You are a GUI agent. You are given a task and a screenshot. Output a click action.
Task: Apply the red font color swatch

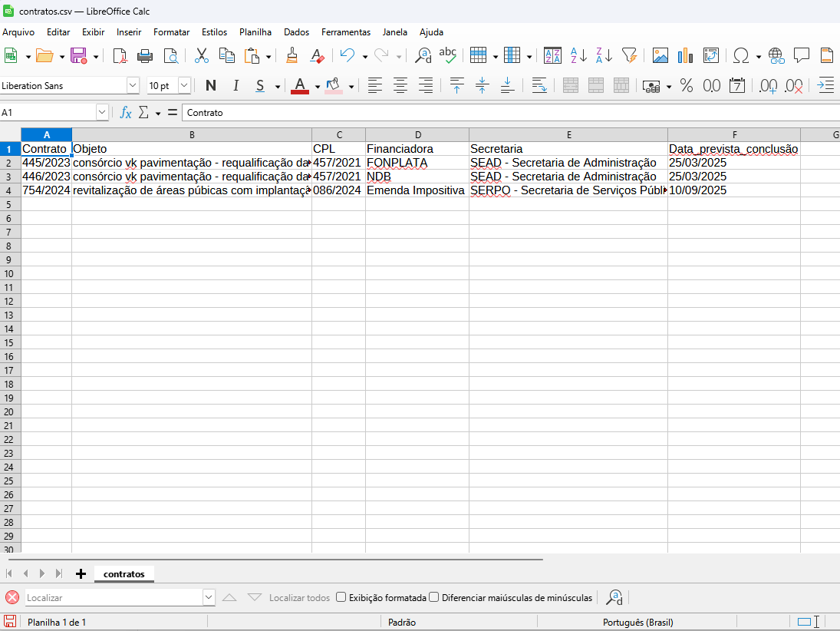(299, 86)
